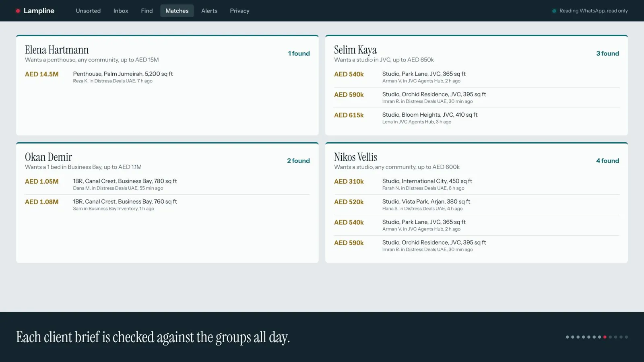
Task: Click '1 found' on Elena Hartmann's card
Action: click(299, 53)
